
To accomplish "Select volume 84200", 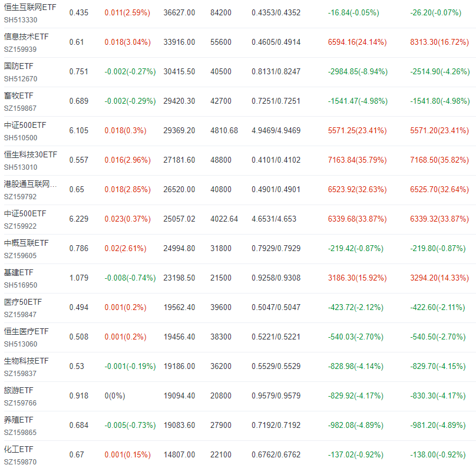I will (221, 13).
